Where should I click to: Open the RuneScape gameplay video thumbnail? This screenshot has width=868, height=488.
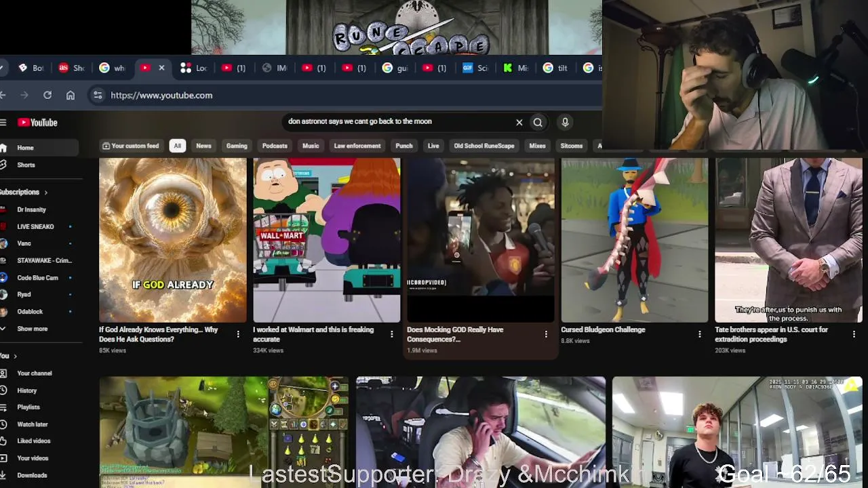click(x=224, y=432)
